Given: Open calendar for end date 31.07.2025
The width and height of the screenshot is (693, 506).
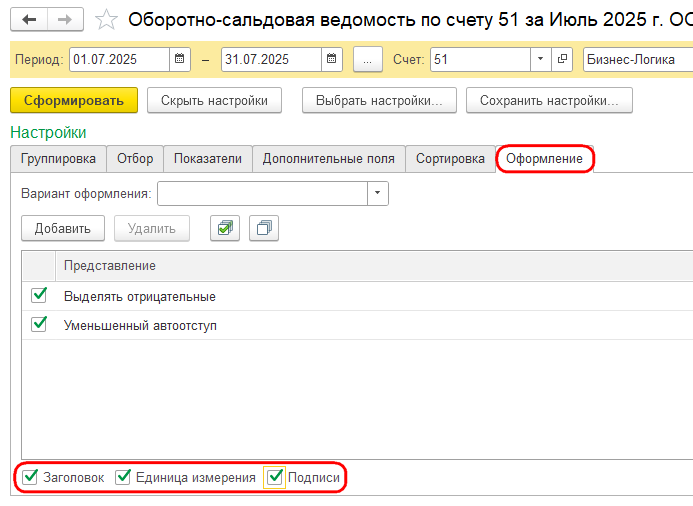Looking at the screenshot, I should tap(331, 59).
